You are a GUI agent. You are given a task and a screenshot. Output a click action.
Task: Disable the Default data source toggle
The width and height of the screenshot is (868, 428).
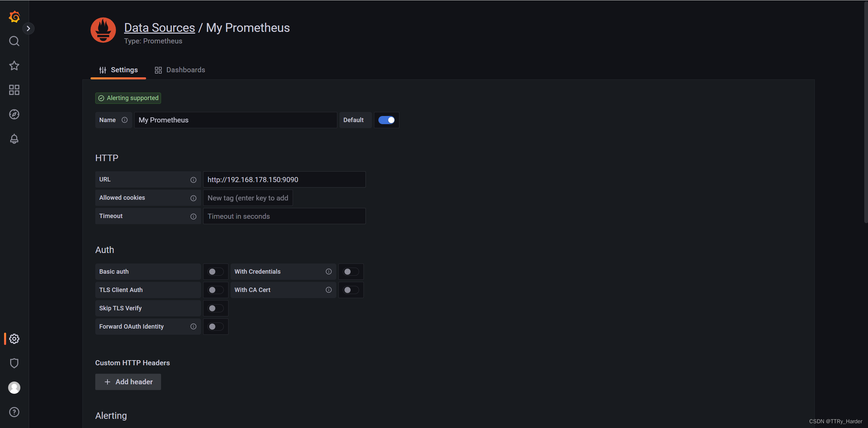[387, 120]
